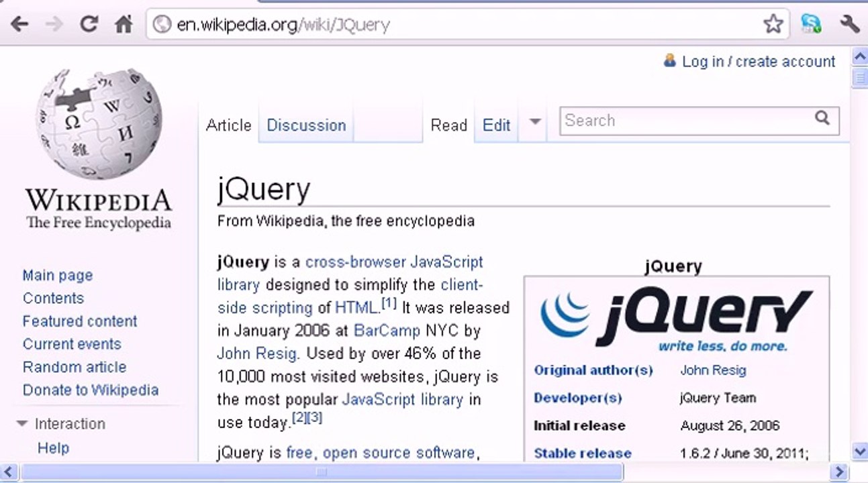
Task: Open the wrench settings menu
Action: [849, 25]
